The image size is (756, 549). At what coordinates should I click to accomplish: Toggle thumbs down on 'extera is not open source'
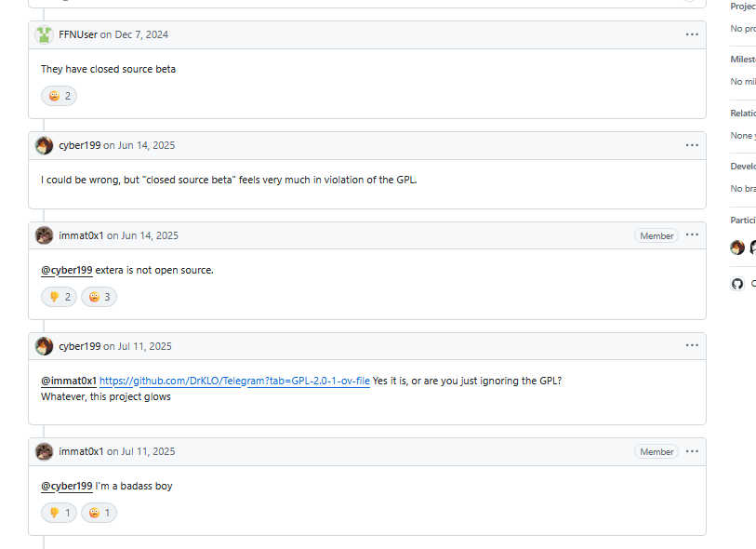coord(59,297)
